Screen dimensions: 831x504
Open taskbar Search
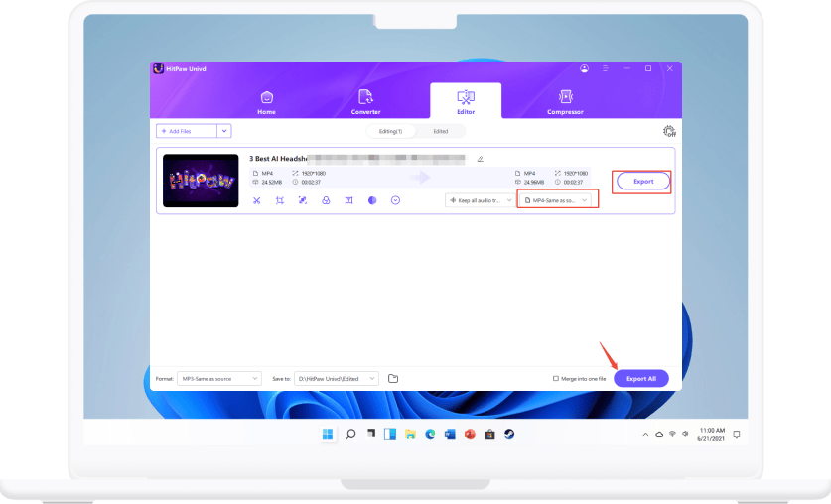(350, 435)
